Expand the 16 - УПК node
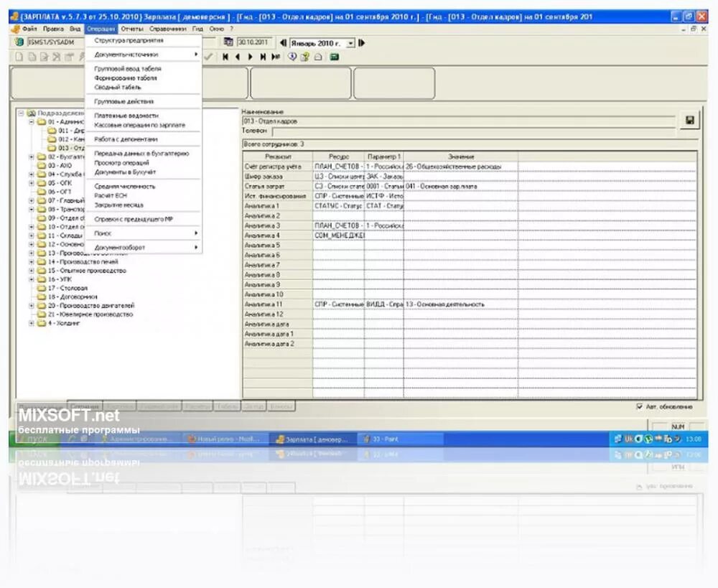The image size is (718, 588). 32,279
